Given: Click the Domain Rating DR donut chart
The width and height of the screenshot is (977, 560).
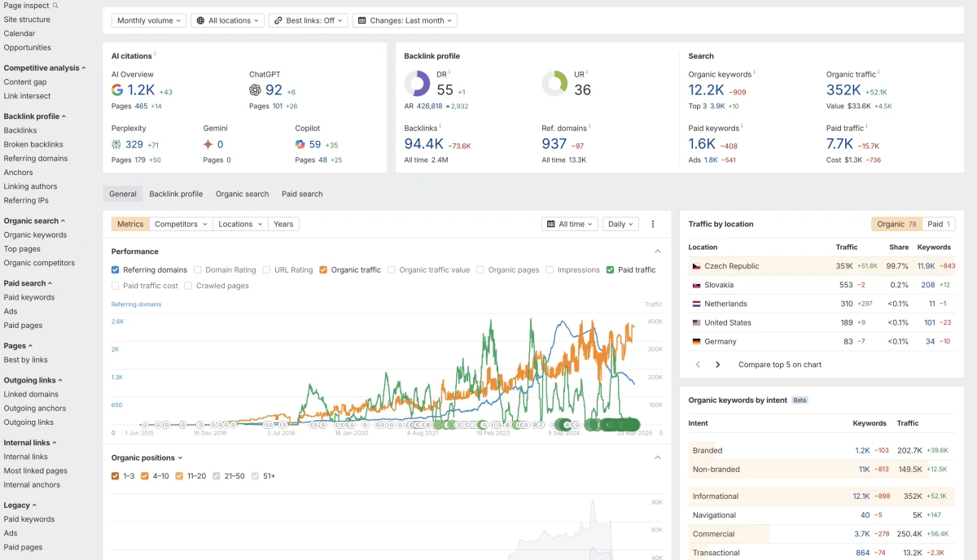Looking at the screenshot, I should tap(418, 83).
